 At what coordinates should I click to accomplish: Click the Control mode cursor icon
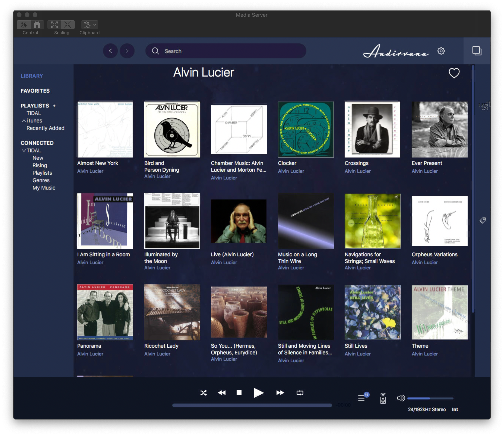pos(24,25)
